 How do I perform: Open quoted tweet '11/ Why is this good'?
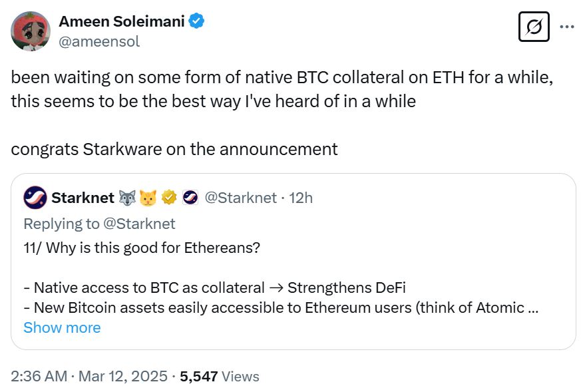click(141, 248)
